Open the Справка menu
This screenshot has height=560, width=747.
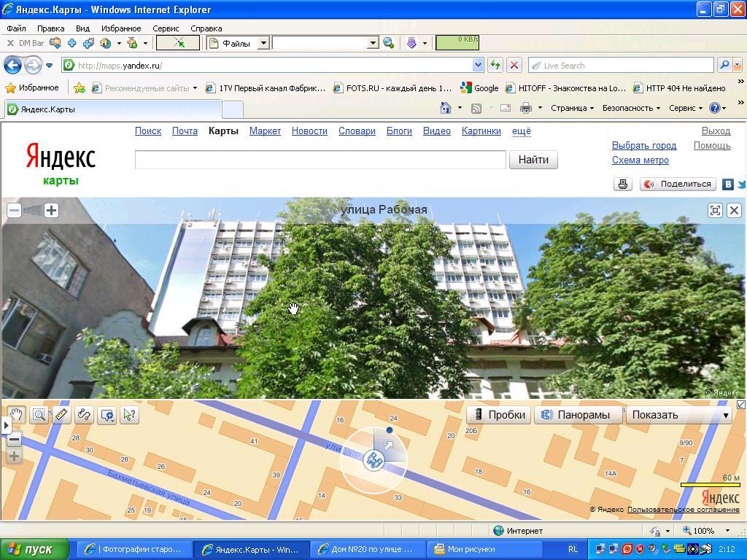(206, 28)
